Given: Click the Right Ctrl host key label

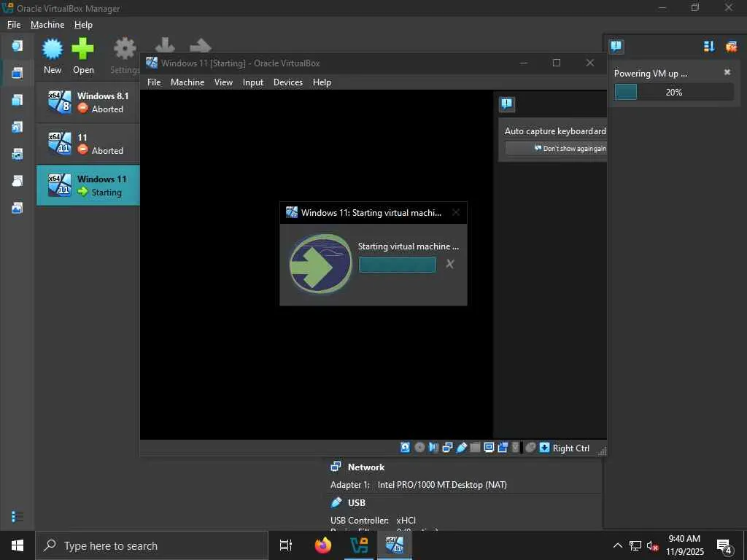Looking at the screenshot, I should 570,448.
